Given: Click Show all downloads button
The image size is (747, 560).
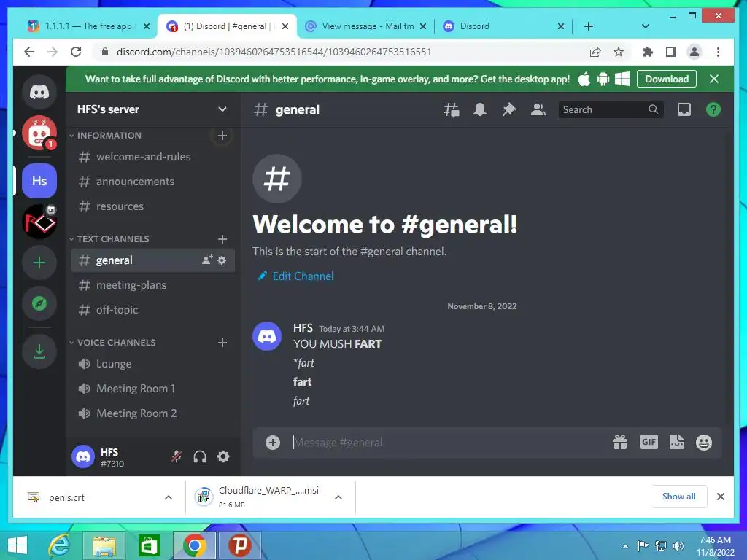Looking at the screenshot, I should pyautogui.click(x=678, y=497).
